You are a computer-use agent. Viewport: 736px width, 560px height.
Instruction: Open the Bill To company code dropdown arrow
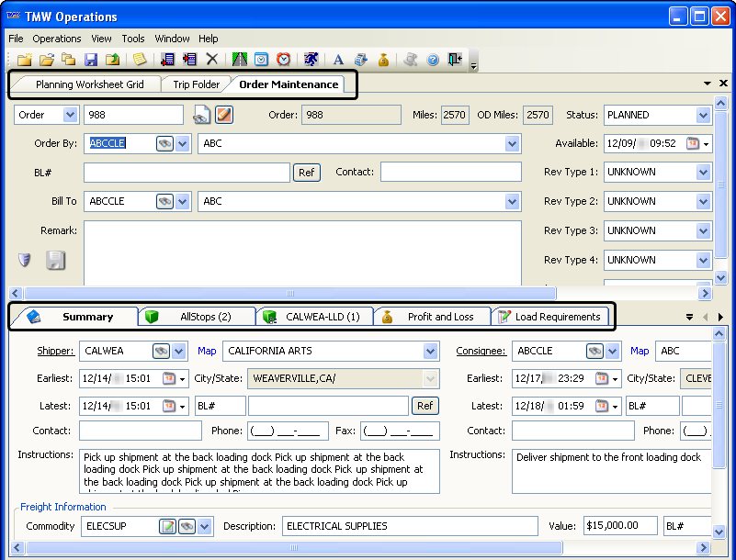coord(182,201)
